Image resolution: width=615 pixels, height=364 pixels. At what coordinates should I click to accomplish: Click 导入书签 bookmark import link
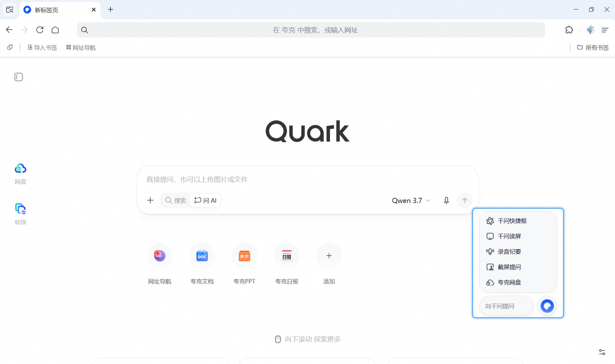coord(43,48)
